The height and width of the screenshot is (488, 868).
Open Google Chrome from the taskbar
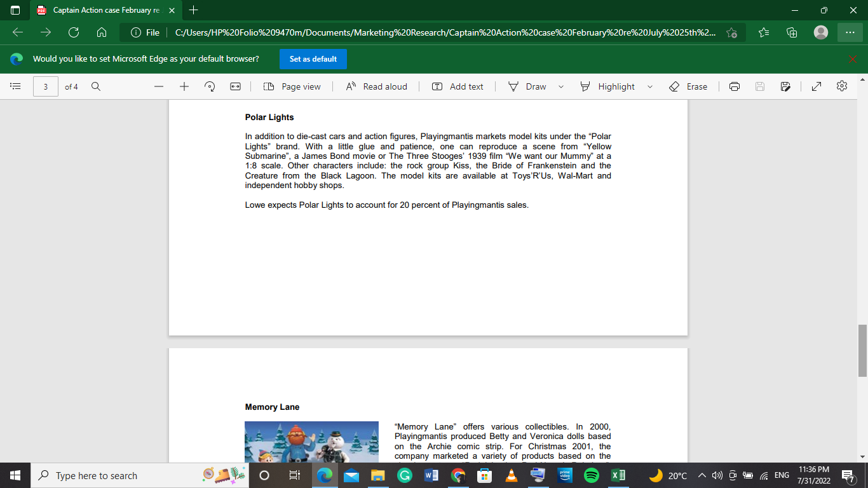coord(458,475)
